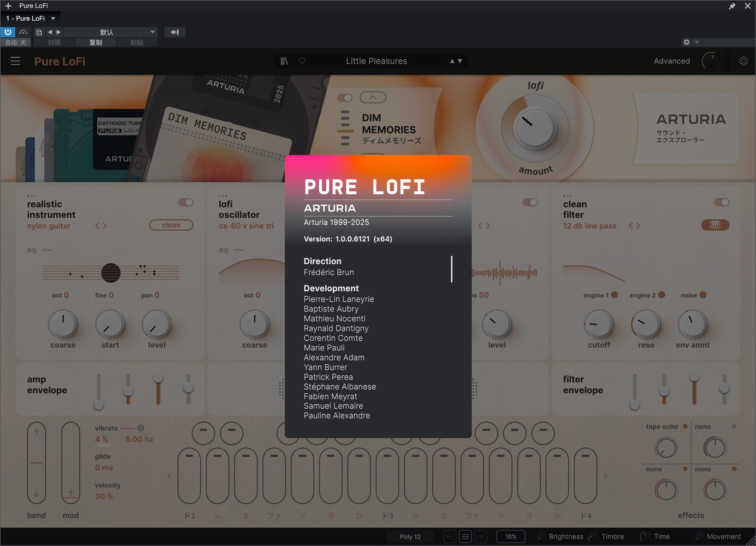The height and width of the screenshot is (546, 756).
Task: Open host gear settings icon
Action: (687, 42)
